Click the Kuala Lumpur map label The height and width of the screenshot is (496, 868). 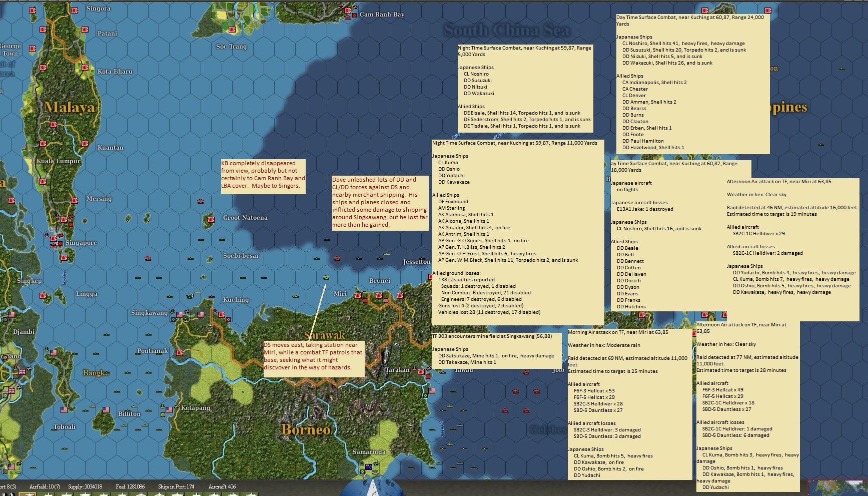[x=59, y=161]
